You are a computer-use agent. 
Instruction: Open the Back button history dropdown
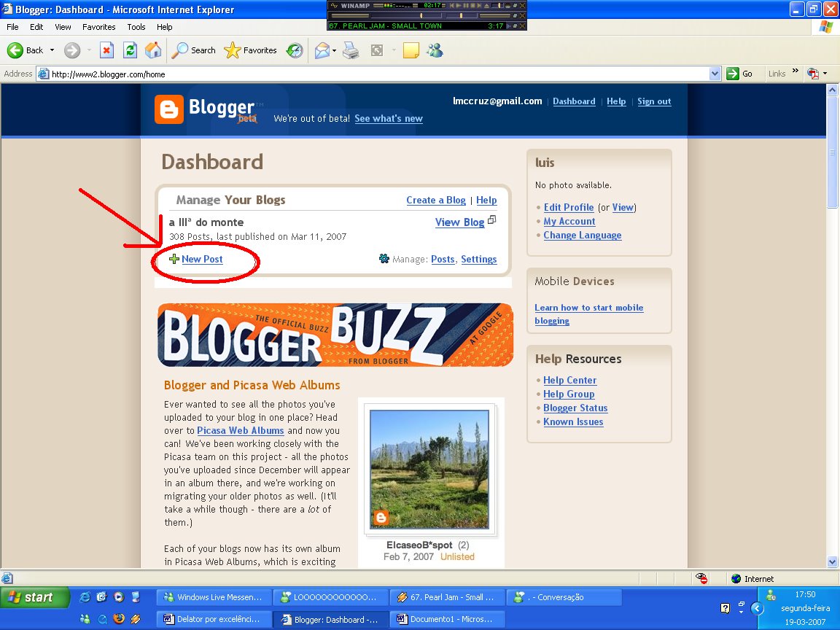click(52, 50)
